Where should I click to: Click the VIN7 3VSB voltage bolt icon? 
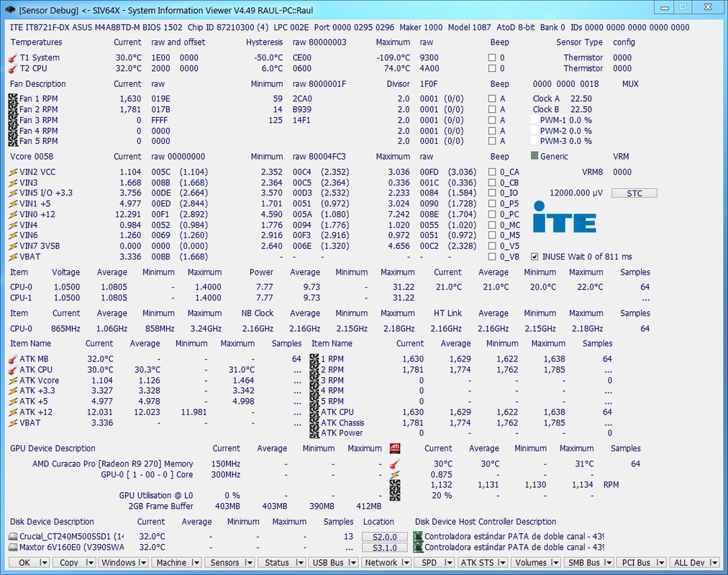[x=13, y=247]
